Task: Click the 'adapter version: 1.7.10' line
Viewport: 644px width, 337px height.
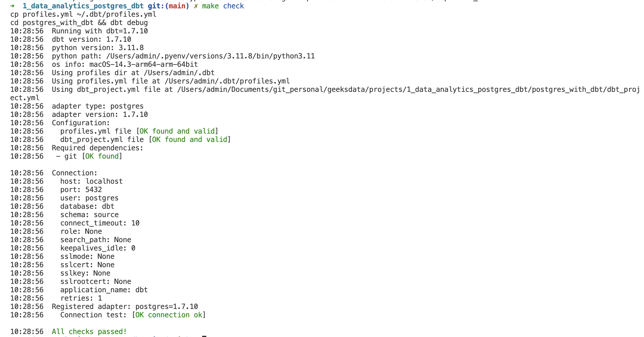Action: pos(100,115)
